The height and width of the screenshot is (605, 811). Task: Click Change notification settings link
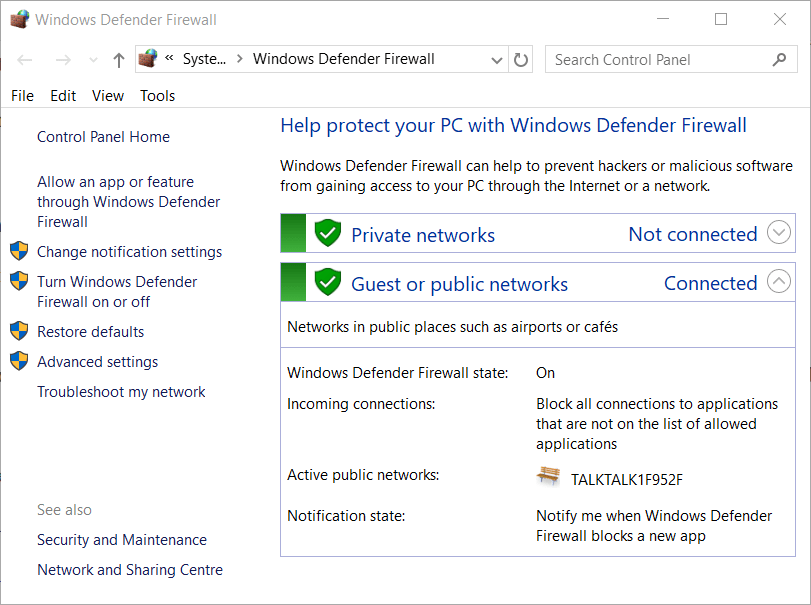coord(129,252)
